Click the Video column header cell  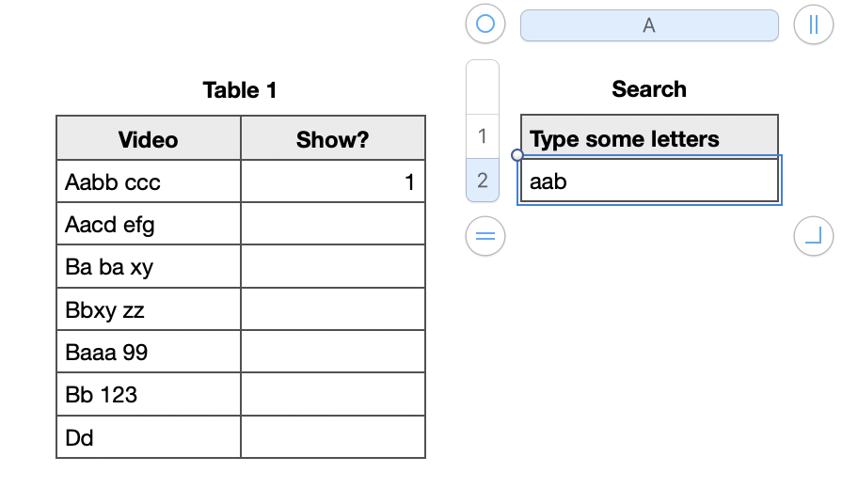149,139
